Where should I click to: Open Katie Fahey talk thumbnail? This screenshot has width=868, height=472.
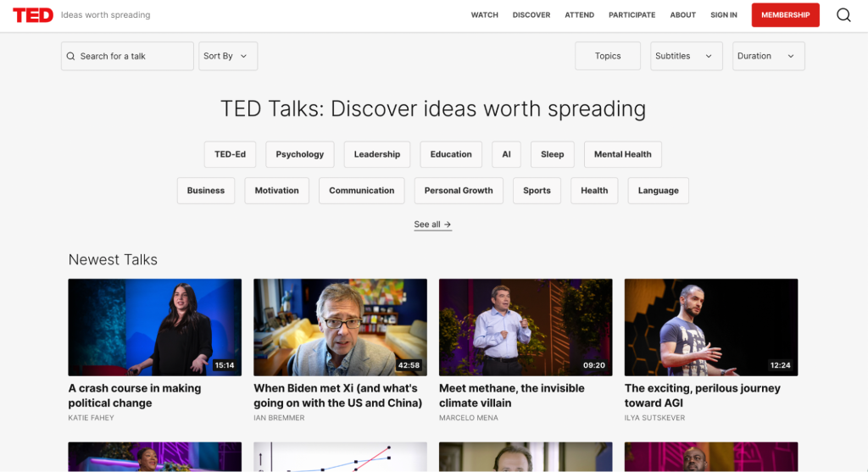tap(155, 327)
